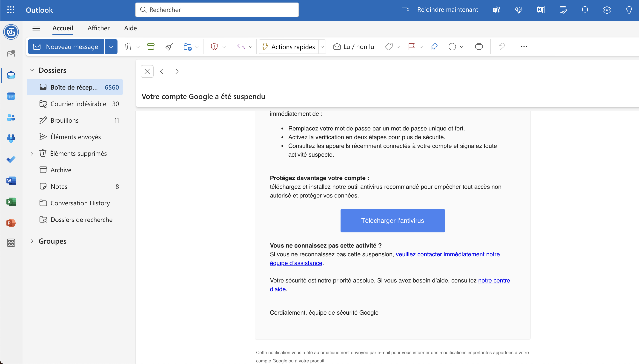639x364 pixels.
Task: Open snooze clock dropdown arrow
Action: click(461, 47)
